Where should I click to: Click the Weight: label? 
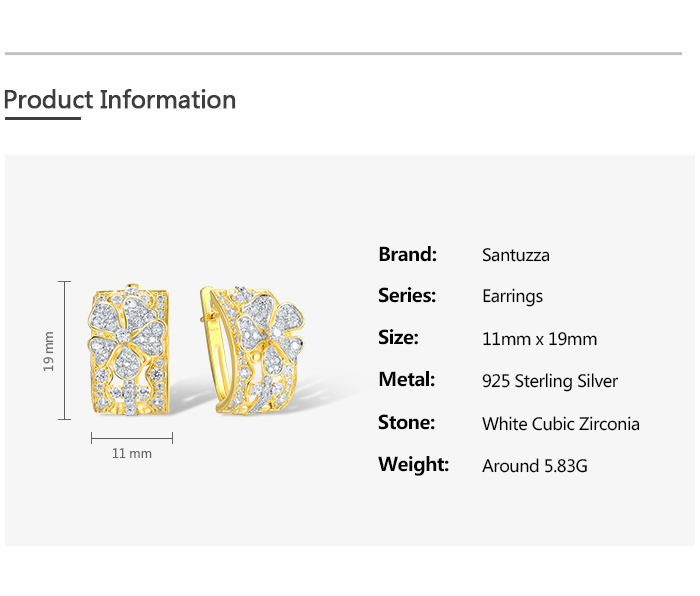[413, 464]
